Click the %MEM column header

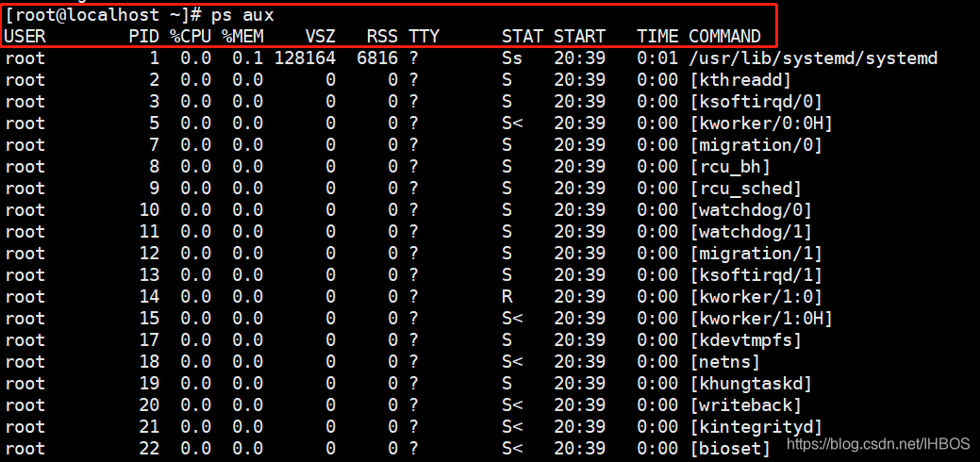[x=242, y=36]
